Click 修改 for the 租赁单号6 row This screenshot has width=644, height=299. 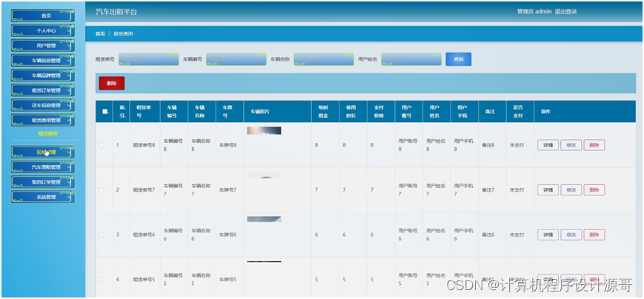571,235
